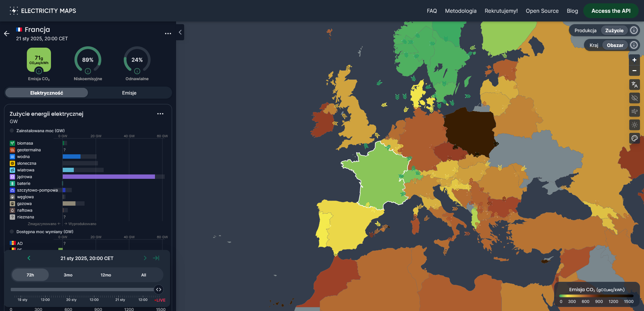The width and height of the screenshot is (644, 311).
Task: Toggle the Dostępna moc wymiany (GW) radio
Action: click(12, 232)
